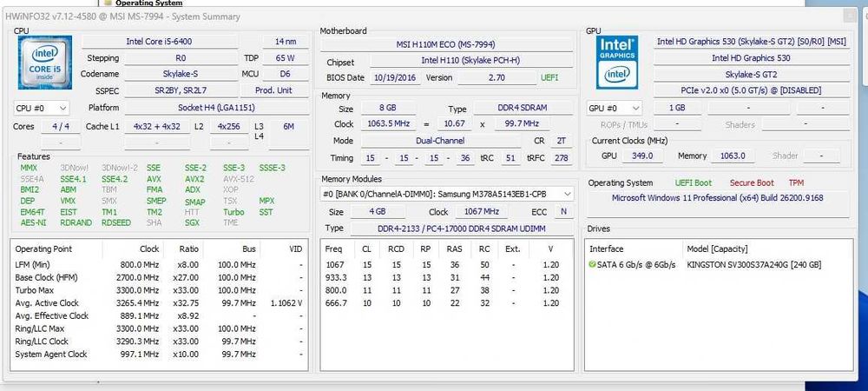Click the Secure Boot status text

[x=752, y=182]
